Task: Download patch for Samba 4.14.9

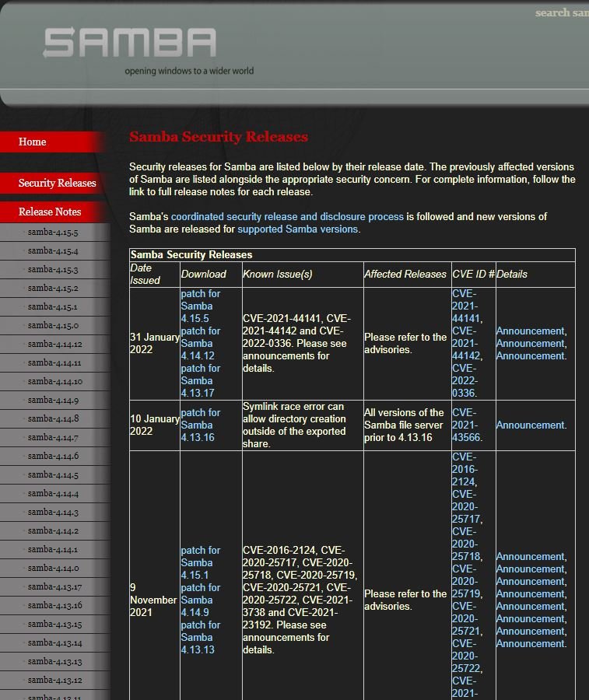Action: tap(200, 600)
